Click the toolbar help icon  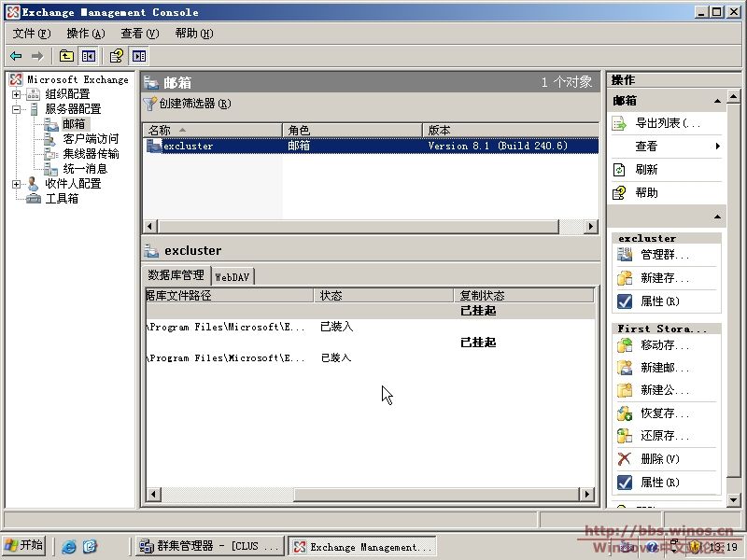(117, 56)
